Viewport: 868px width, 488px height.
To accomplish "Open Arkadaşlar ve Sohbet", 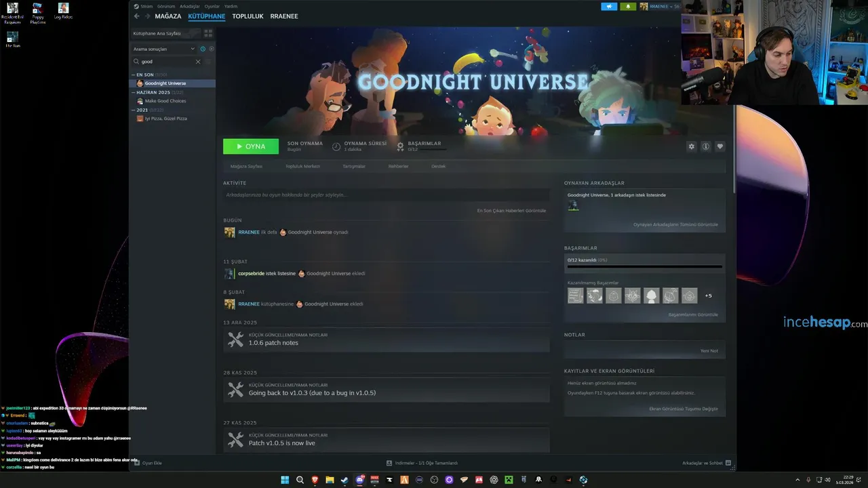I will click(706, 463).
